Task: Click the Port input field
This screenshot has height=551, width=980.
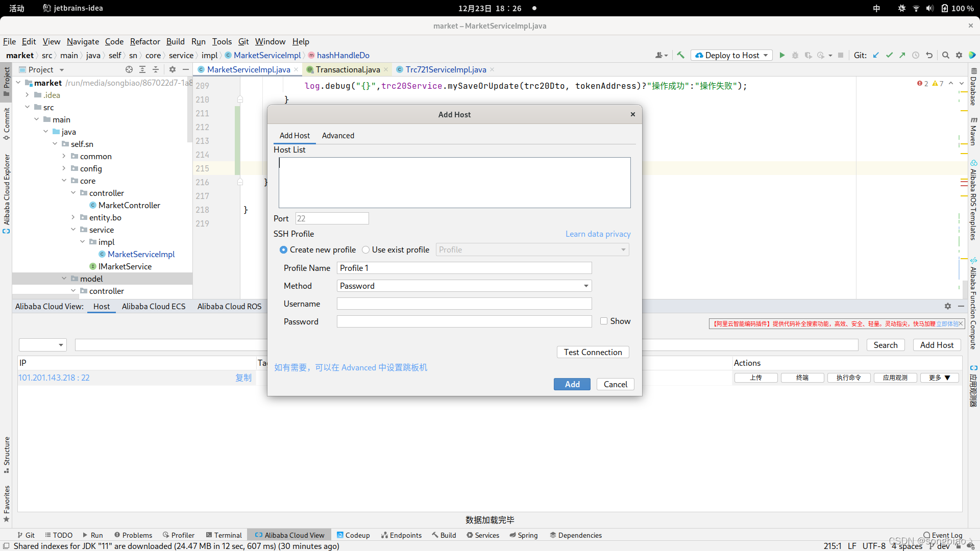Action: click(x=331, y=219)
